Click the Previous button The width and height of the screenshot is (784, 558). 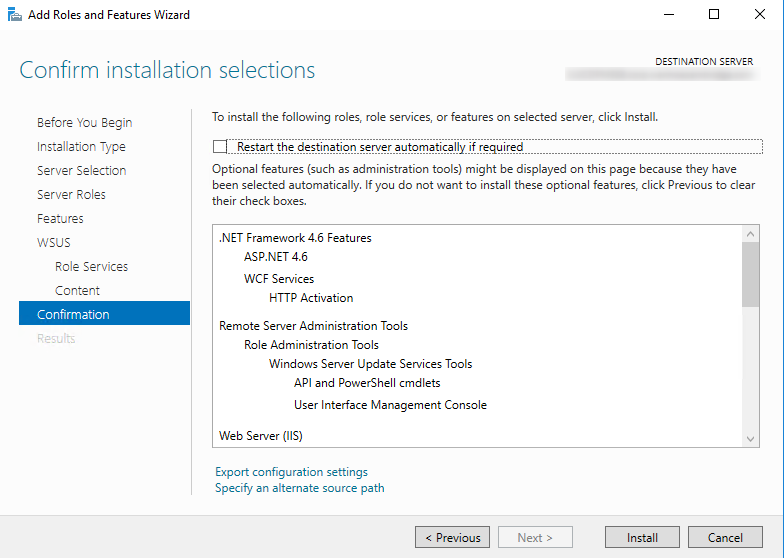pyautogui.click(x=452, y=538)
